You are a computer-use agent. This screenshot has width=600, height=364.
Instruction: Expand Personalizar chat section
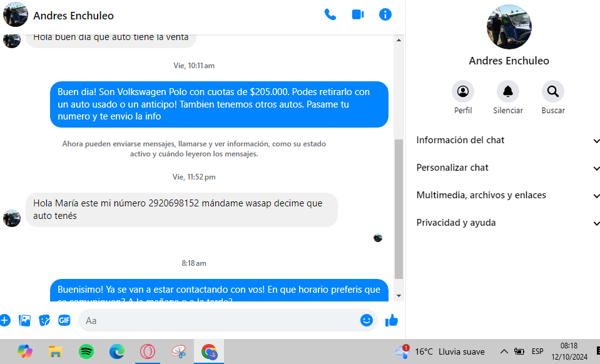(507, 168)
